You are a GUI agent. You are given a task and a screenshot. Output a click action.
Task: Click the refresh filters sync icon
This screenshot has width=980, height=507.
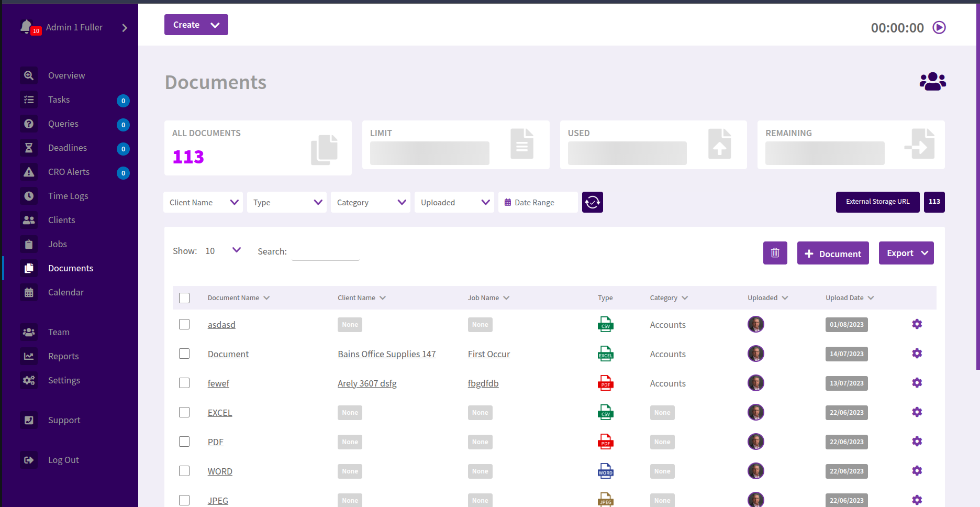click(592, 202)
